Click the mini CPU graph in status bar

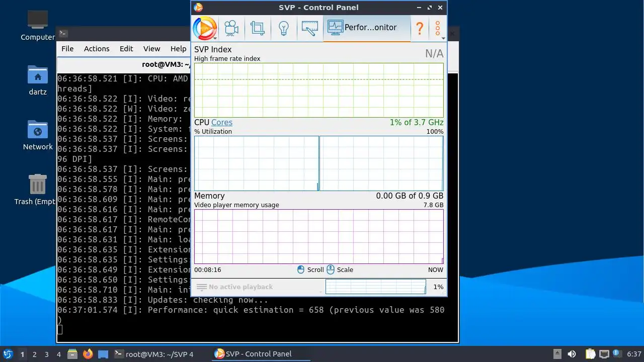pyautogui.click(x=375, y=287)
